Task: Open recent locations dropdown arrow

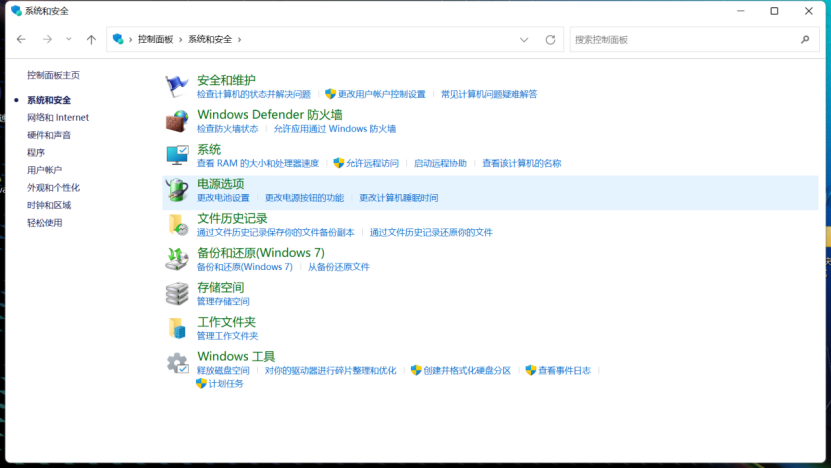Action: click(68, 39)
